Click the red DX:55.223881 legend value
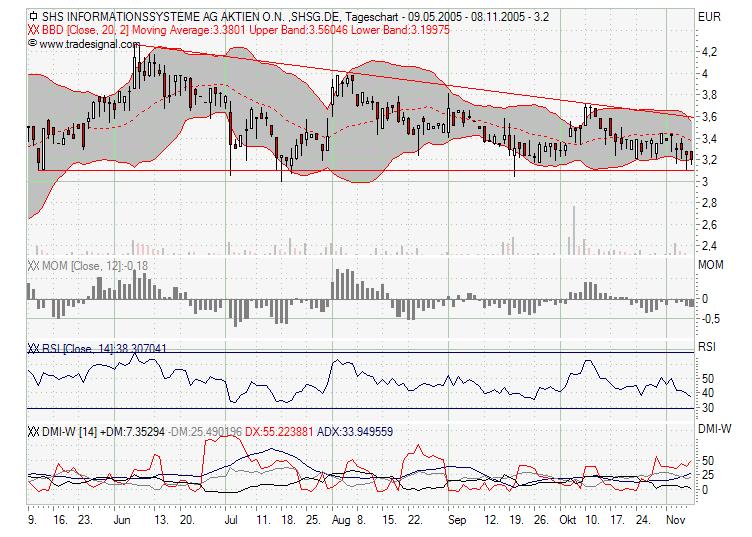The width and height of the screenshot is (752, 537). 273,431
